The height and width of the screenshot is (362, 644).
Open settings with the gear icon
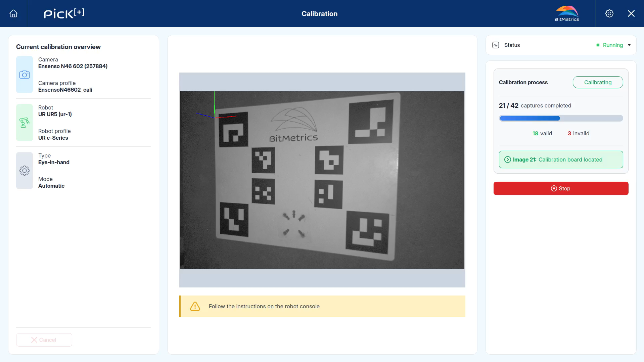pyautogui.click(x=609, y=13)
